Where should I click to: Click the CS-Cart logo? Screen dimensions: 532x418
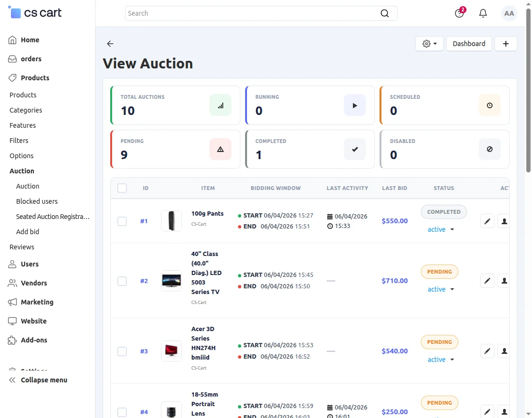[35, 12]
